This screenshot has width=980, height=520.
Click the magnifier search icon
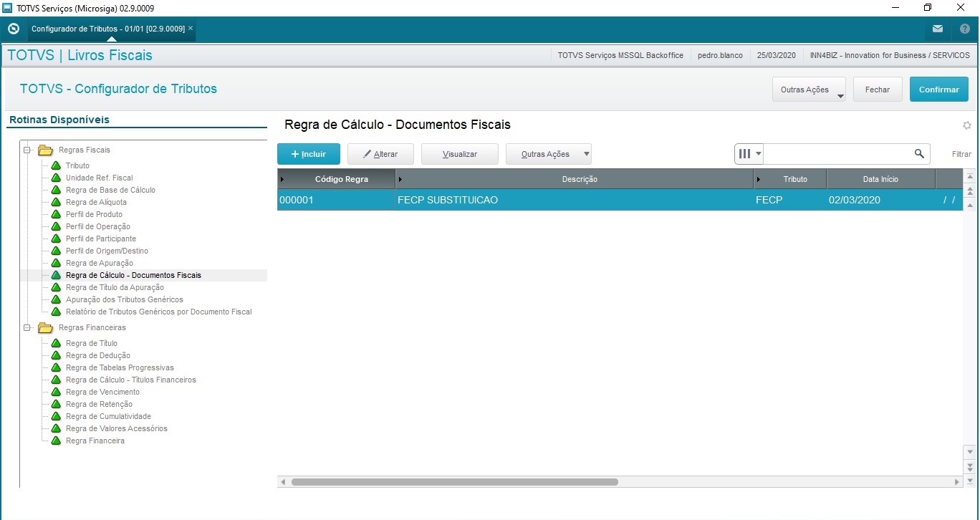click(x=919, y=154)
